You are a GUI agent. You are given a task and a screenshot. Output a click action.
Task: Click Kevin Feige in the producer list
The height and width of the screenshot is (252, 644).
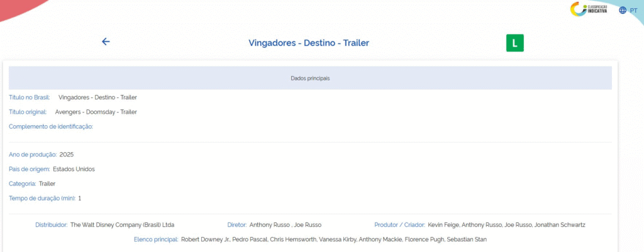[x=444, y=224]
